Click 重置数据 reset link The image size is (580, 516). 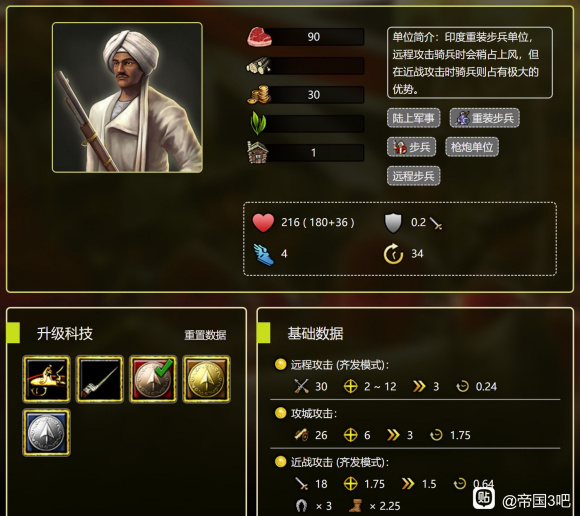(205, 335)
